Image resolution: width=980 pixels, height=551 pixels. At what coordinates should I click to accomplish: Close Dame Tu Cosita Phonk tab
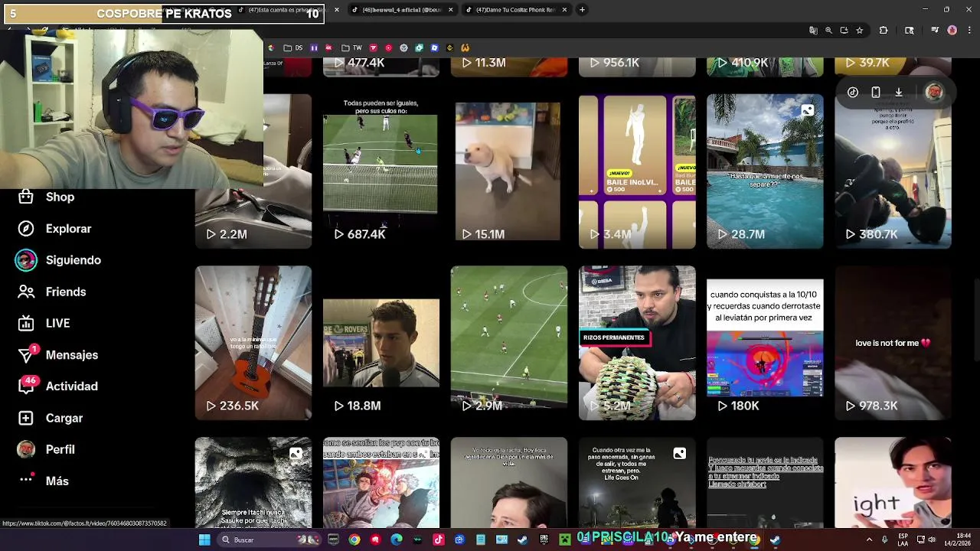564,10
